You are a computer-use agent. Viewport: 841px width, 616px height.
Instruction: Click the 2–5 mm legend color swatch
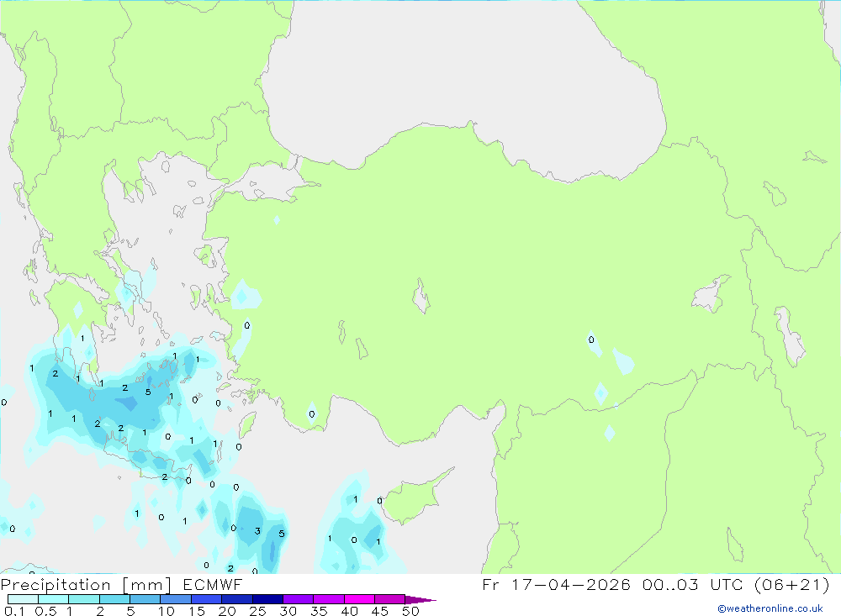[x=114, y=599]
